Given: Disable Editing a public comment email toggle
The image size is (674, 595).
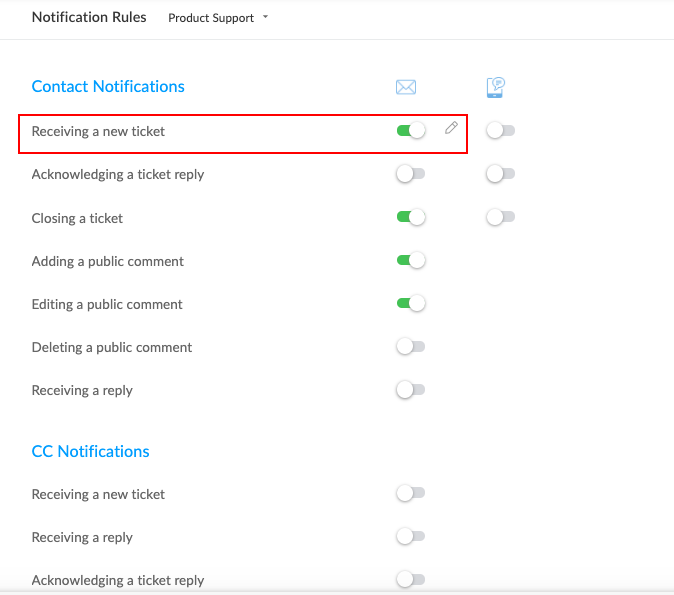Looking at the screenshot, I should click(x=411, y=304).
